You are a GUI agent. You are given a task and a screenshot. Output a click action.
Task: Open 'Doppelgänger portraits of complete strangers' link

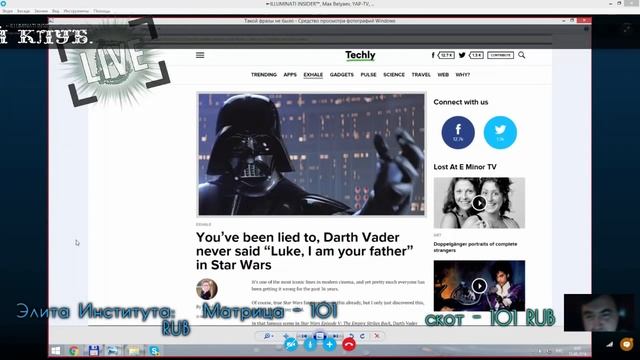(x=475, y=247)
